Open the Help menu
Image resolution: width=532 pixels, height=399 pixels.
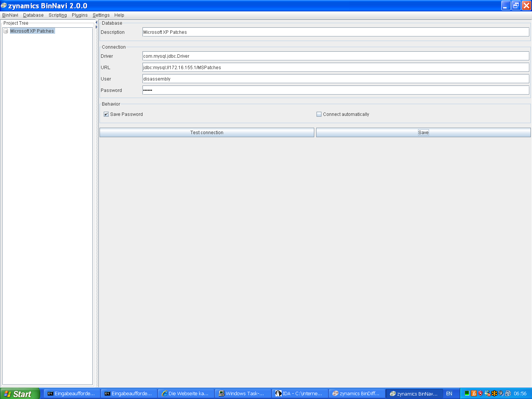point(119,15)
